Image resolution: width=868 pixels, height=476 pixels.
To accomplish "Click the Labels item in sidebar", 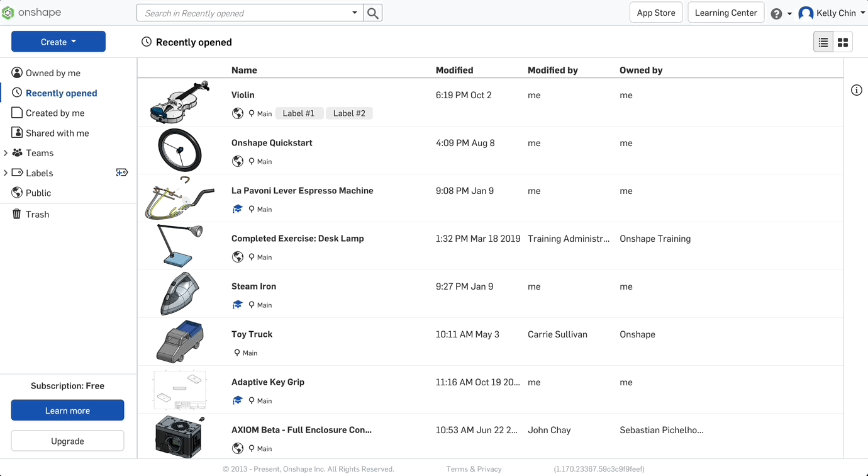I will coord(39,173).
